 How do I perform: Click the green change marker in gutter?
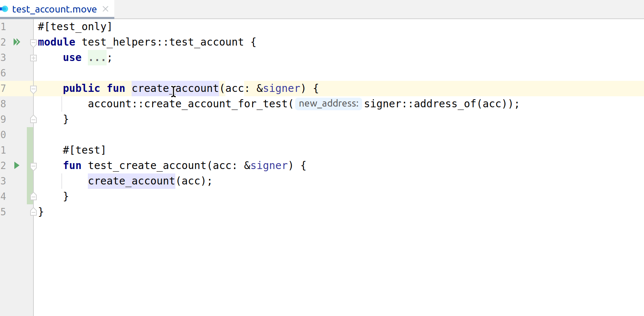30,165
